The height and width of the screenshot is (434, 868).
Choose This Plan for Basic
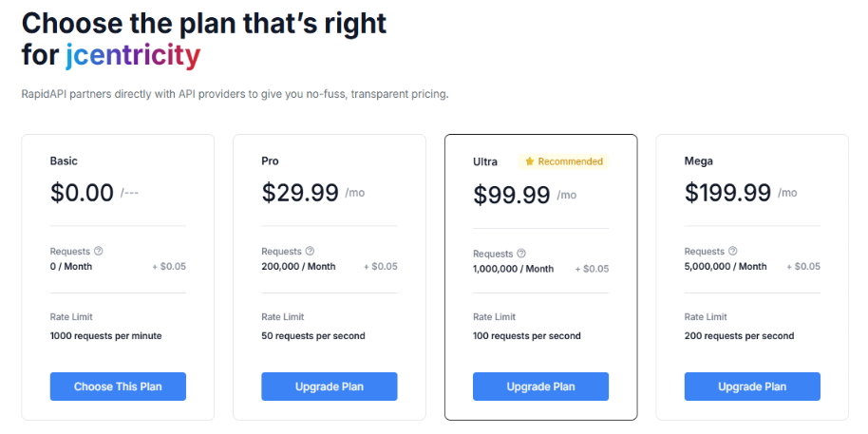118,387
